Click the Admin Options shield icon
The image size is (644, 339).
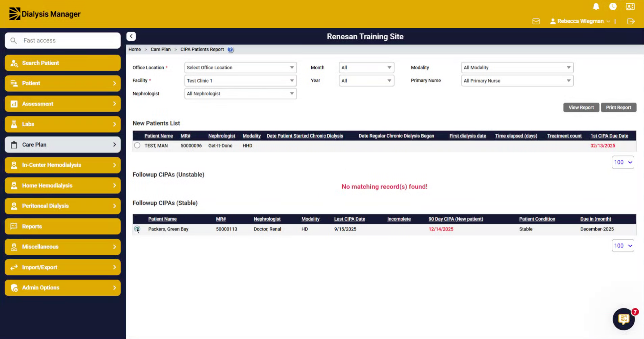(x=14, y=288)
